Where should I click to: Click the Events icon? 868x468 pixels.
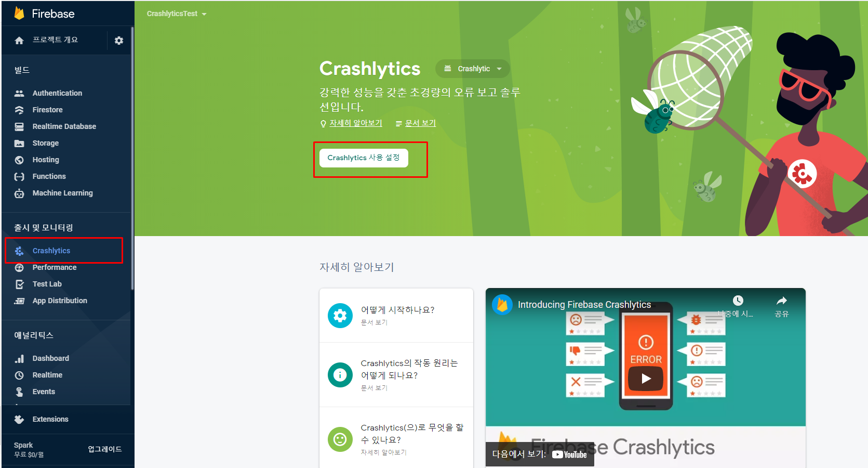(x=19, y=392)
